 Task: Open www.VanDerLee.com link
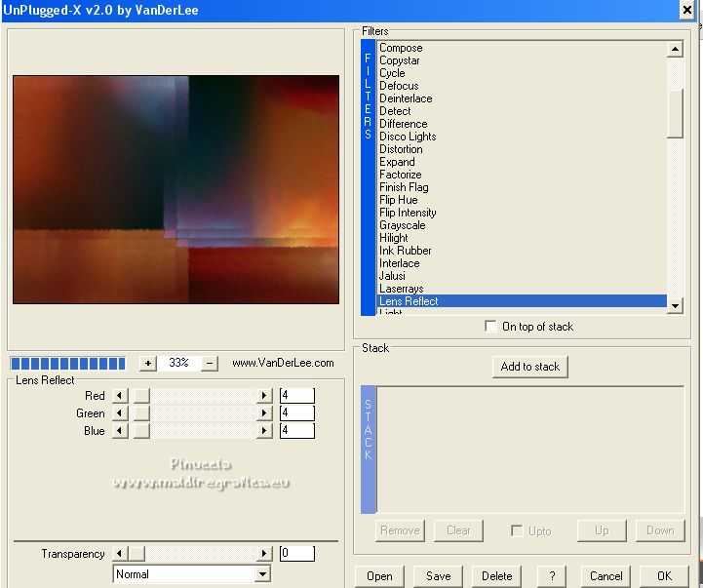283,363
